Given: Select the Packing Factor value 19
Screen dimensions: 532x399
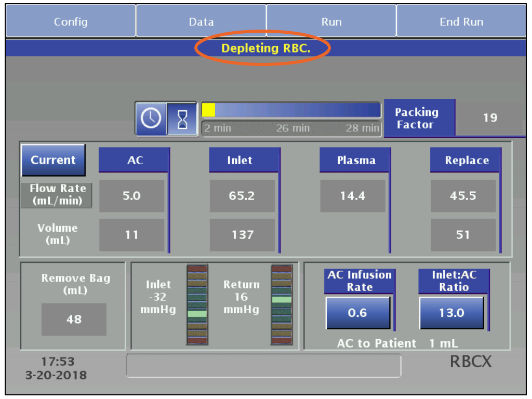Looking at the screenshot, I should pyautogui.click(x=490, y=118).
